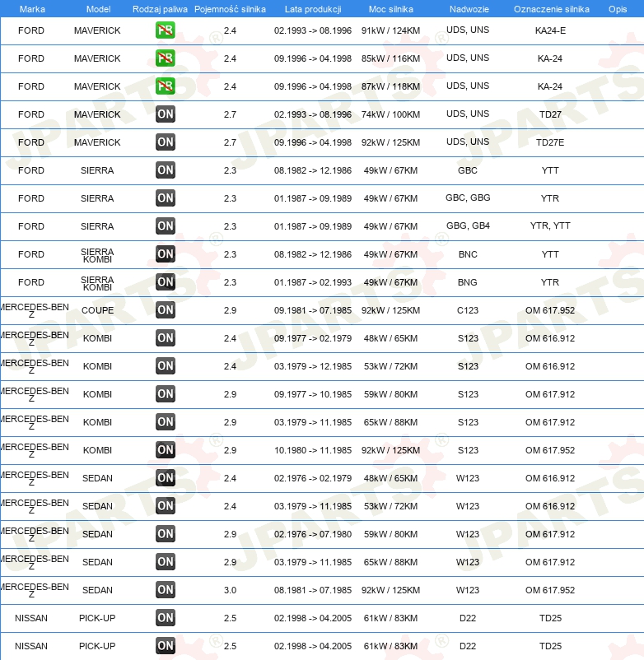
Task: Click the ON diesel icon in the Kombi 65kW / 88KM row
Action: pos(165,422)
